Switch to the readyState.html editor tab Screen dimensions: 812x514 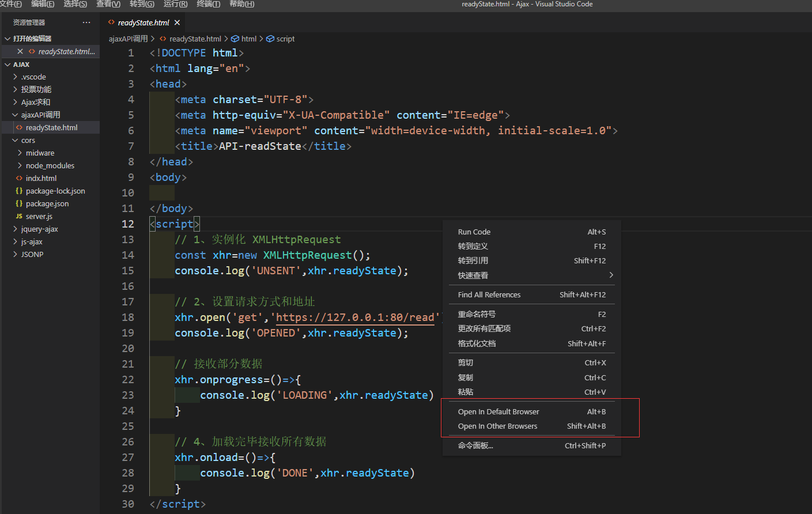coord(143,22)
